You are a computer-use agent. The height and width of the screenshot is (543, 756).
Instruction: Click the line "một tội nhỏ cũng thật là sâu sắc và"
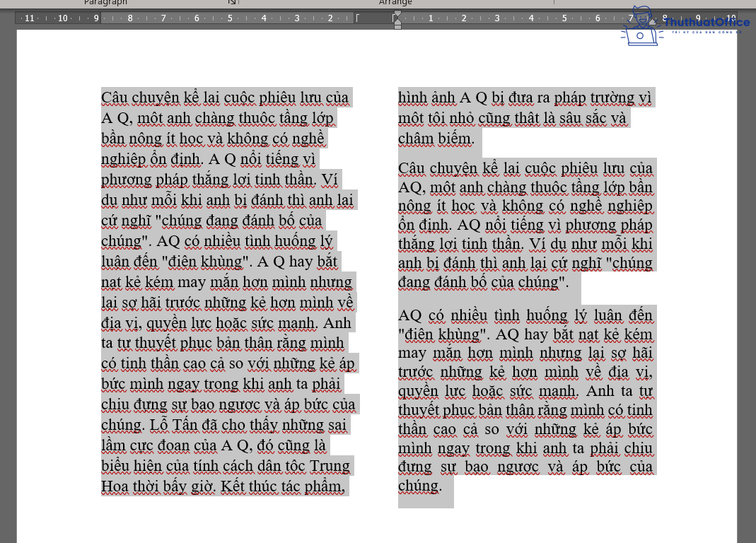512,118
